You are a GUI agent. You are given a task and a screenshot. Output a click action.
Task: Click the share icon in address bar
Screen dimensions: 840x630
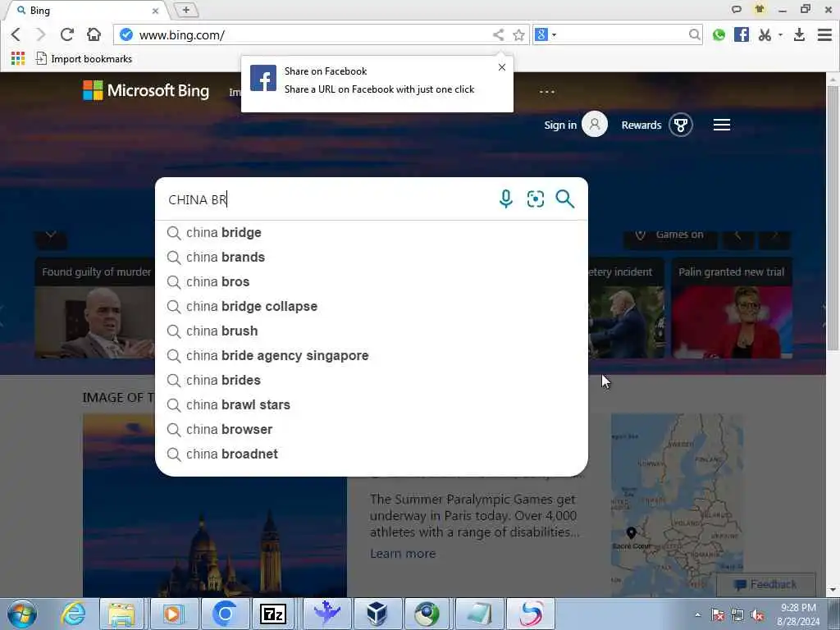[x=498, y=35]
